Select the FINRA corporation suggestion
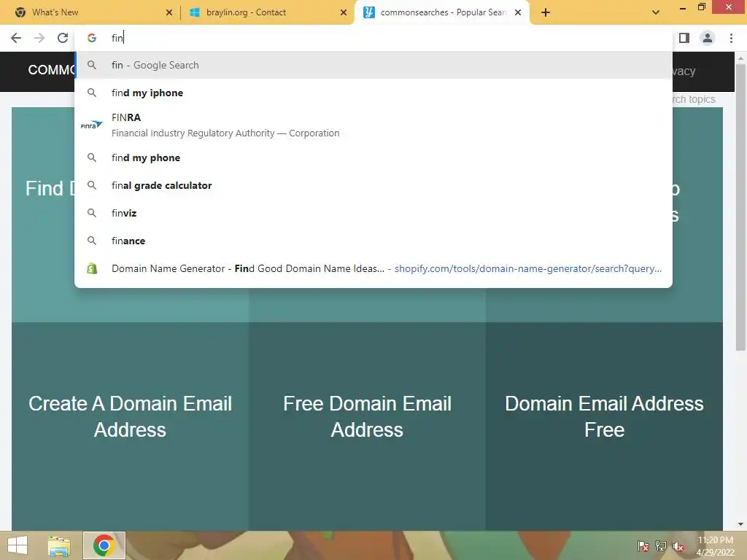Screen dimensions: 747x560 (373, 125)
